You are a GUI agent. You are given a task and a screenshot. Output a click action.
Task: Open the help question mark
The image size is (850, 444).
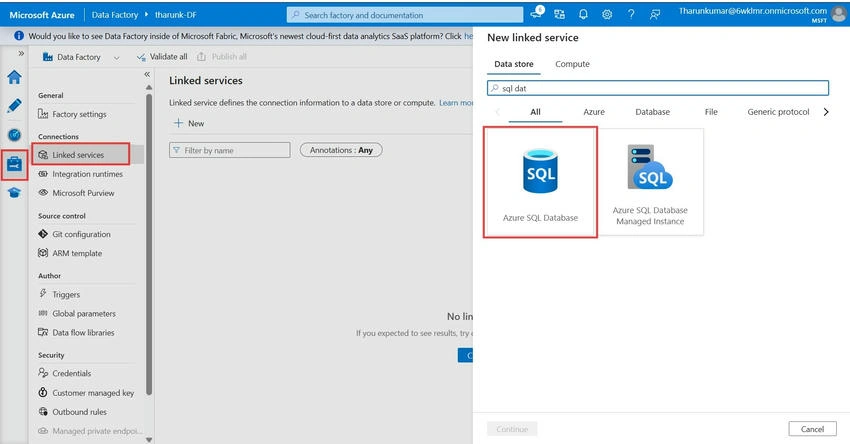tap(631, 15)
